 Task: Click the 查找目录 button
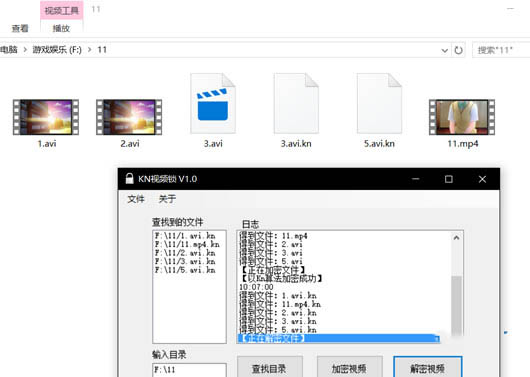tap(269, 368)
